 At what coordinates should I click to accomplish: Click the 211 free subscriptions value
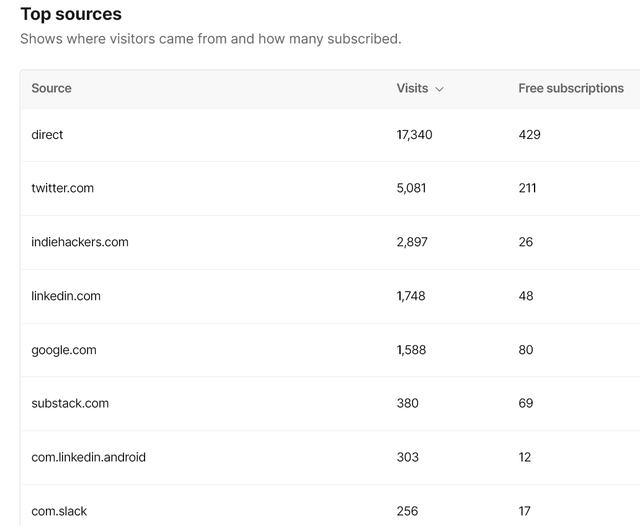[x=527, y=188]
